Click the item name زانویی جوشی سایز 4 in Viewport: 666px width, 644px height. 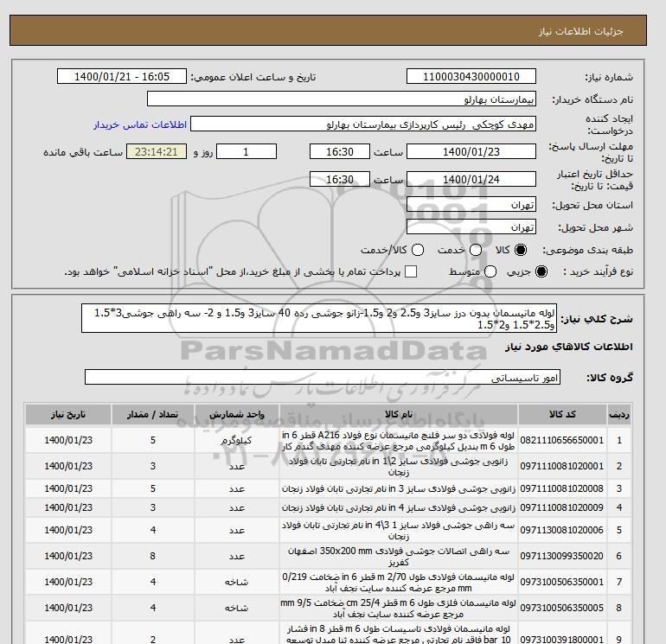pyautogui.click(x=399, y=507)
